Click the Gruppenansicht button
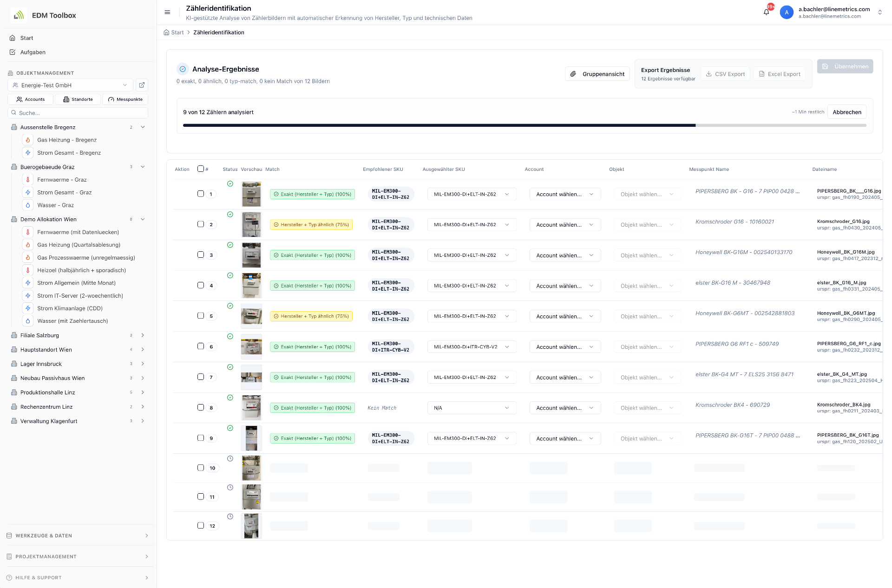 (597, 74)
